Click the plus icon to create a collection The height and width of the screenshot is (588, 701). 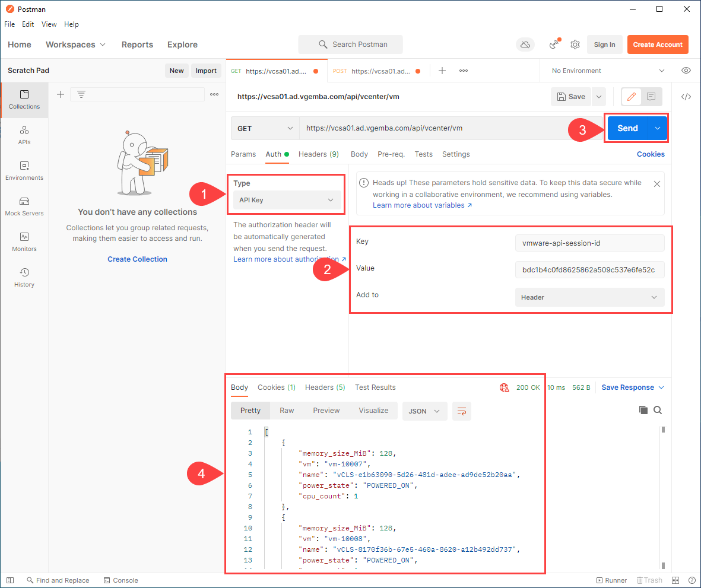(x=61, y=94)
